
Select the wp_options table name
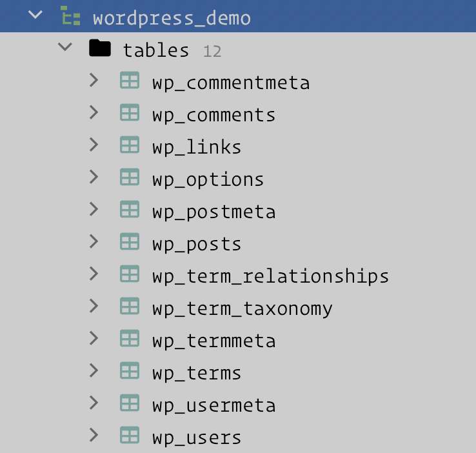click(x=208, y=179)
